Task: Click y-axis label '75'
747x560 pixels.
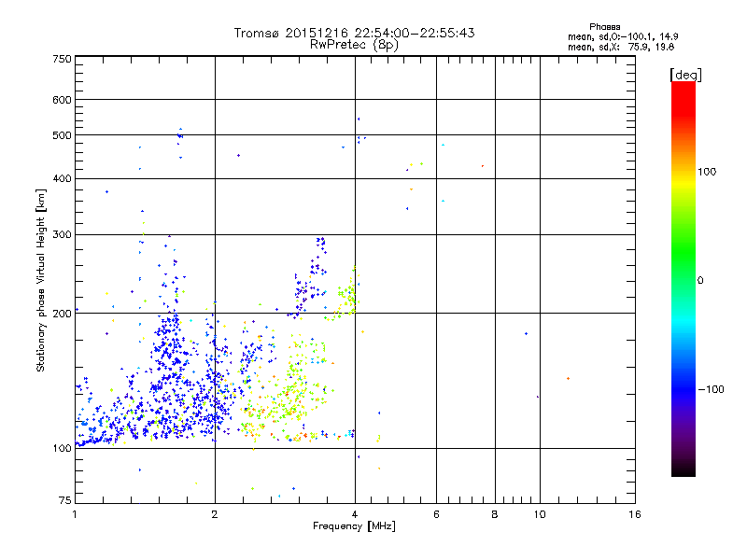Action: 65,500
